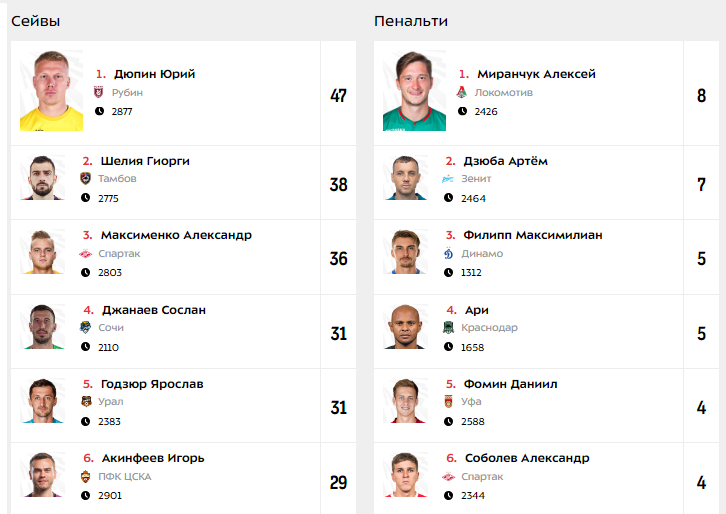Screen dimensions: 726x514
Task: Click the Rubin club logo icon
Action: [x=99, y=92]
